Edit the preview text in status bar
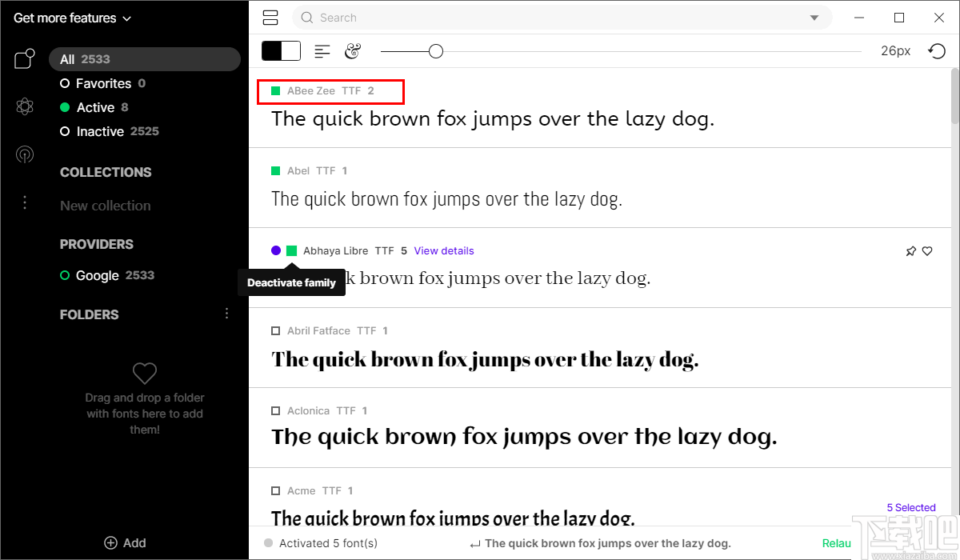Image resolution: width=960 pixels, height=560 pixels. (x=600, y=543)
